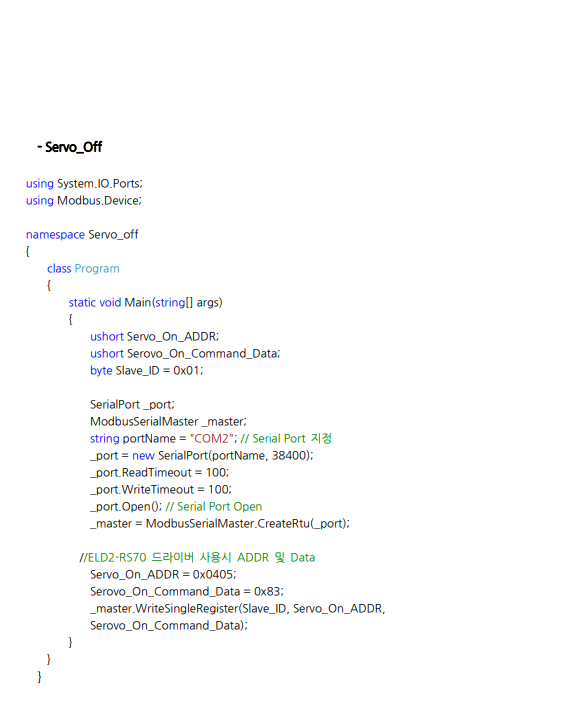
Task: Click the 'ushort Servo_On_ADDR;' declaration
Action: (x=154, y=336)
